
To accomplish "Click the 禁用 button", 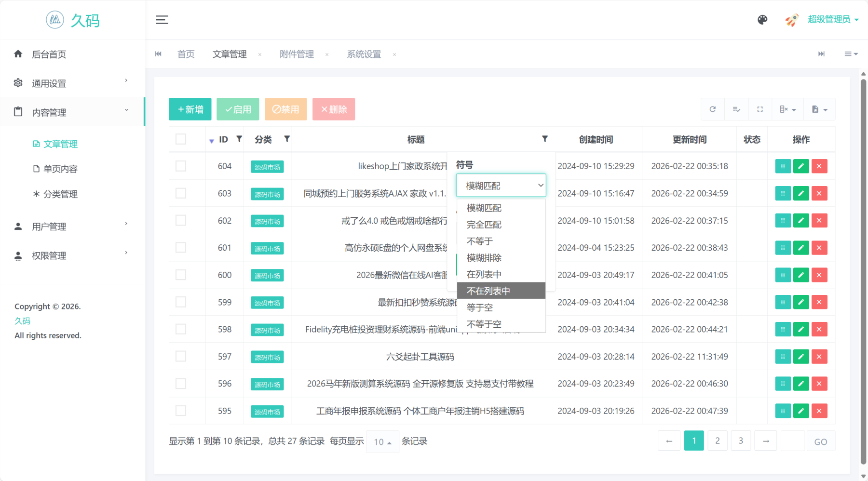I will click(285, 109).
